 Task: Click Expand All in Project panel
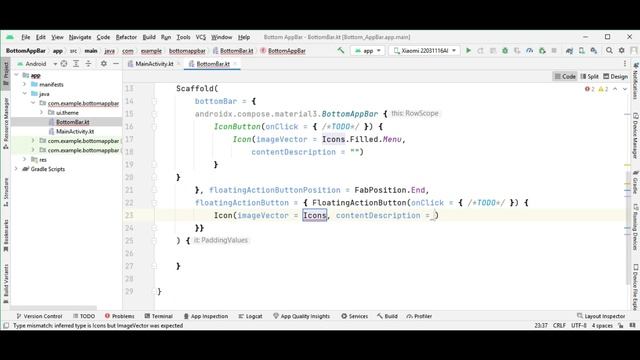pyautogui.click(x=76, y=64)
